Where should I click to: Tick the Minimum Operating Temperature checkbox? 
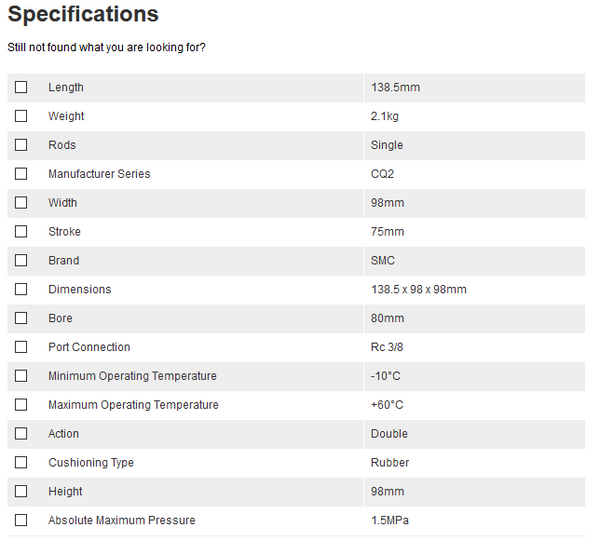(21, 376)
